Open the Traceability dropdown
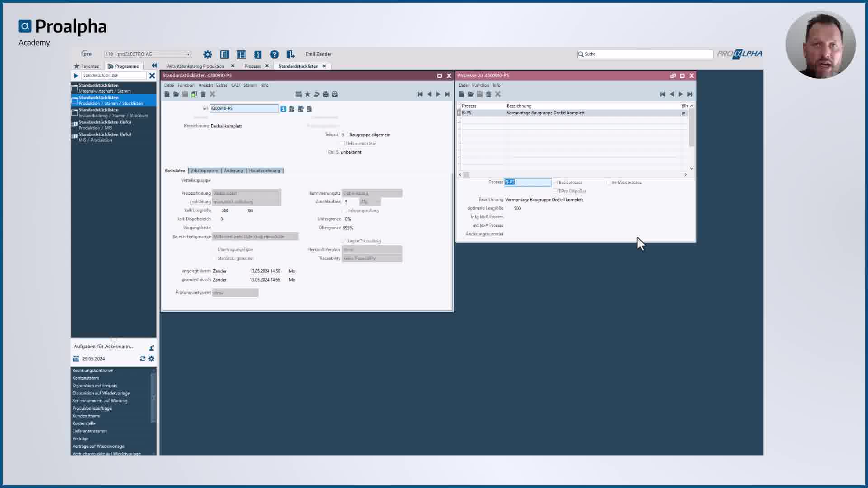The width and height of the screenshot is (868, 488). pos(372,258)
